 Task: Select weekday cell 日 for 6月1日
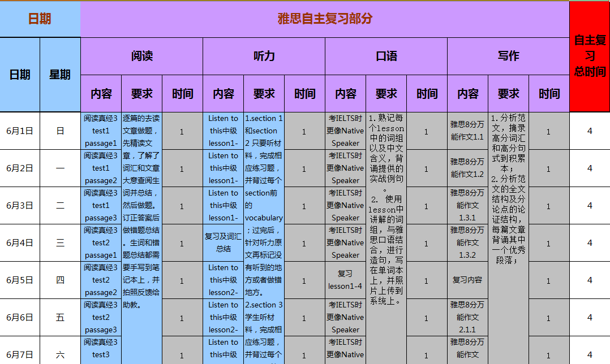pyautogui.click(x=60, y=131)
